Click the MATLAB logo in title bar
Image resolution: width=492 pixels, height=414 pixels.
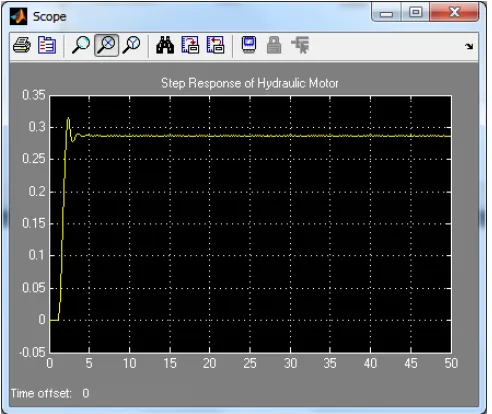point(18,16)
